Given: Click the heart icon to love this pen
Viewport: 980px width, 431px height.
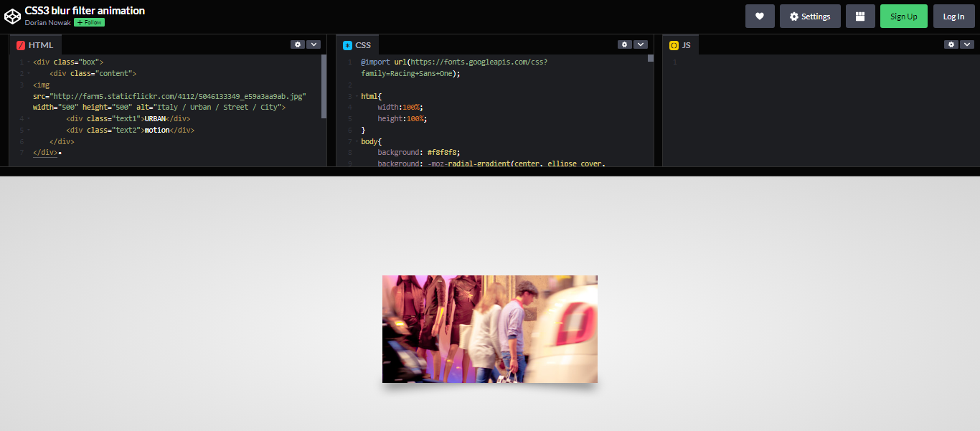Looking at the screenshot, I should pyautogui.click(x=760, y=16).
